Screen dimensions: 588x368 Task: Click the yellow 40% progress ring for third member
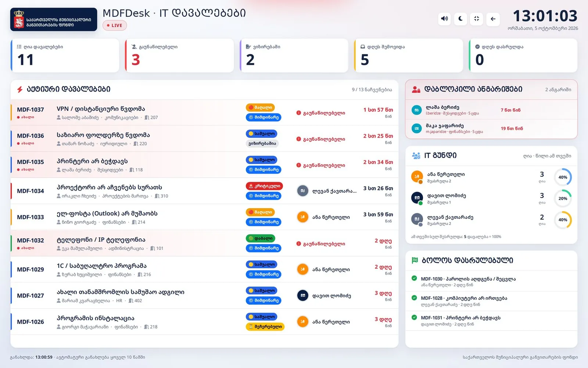(563, 220)
